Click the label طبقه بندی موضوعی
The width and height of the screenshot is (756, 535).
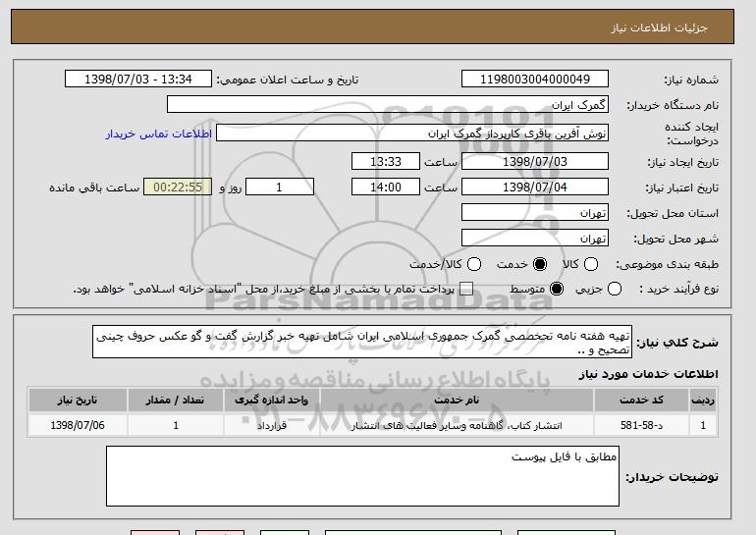tap(668, 264)
